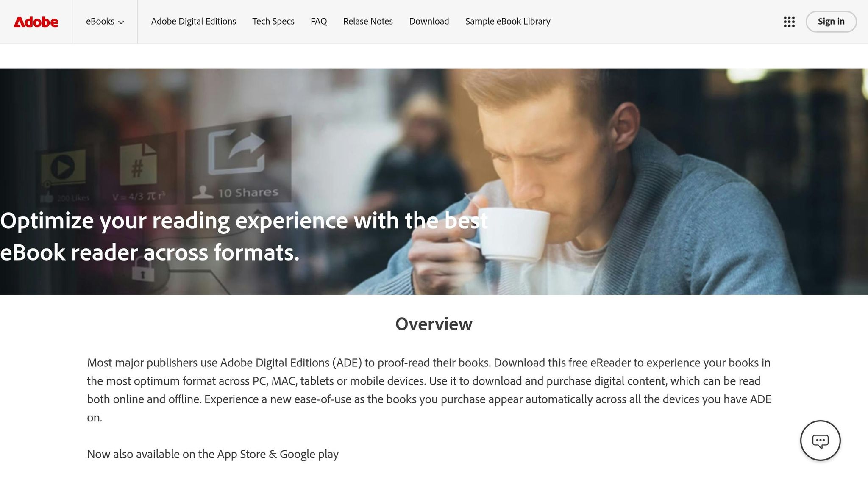Open Relase Notes nav item
868x488 pixels.
[x=368, y=22]
